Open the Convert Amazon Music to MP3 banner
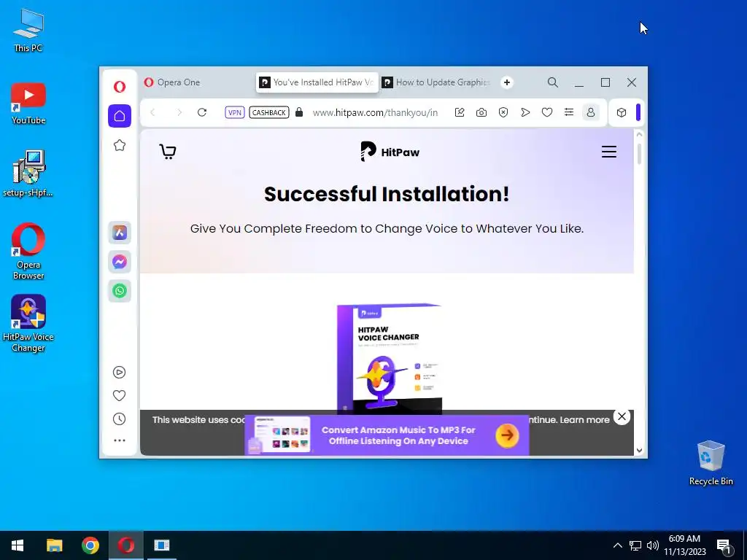Image resolution: width=747 pixels, height=560 pixels. coord(387,435)
